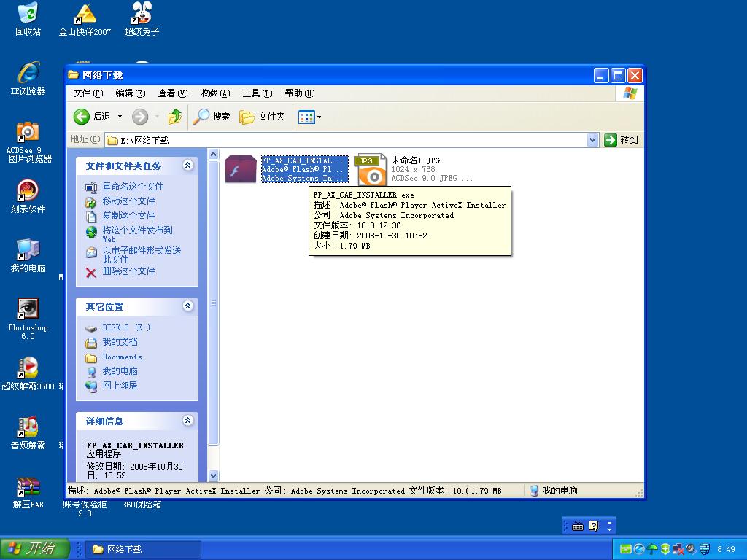The width and height of the screenshot is (747, 560).
Task: Launch Photoshop 6.0 desktop shortcut
Action: tap(28, 319)
